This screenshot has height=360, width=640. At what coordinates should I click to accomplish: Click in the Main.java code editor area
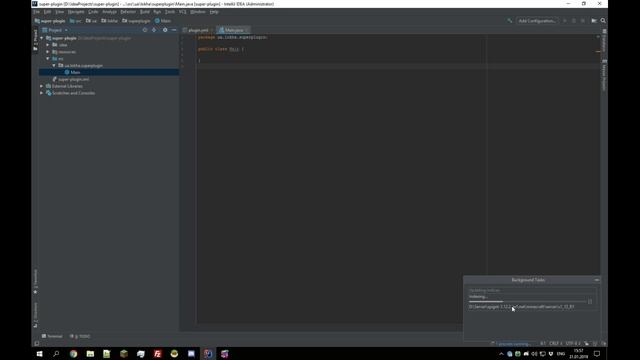pos(398,180)
